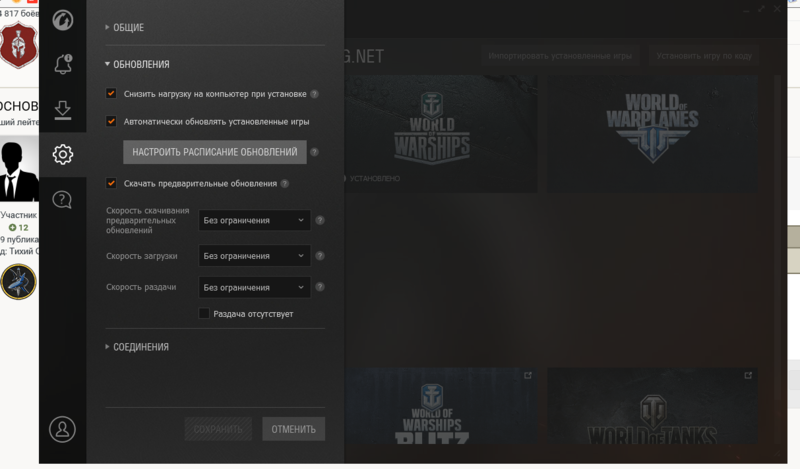Show help for pre-update download speed
800x469 pixels.
(x=320, y=220)
